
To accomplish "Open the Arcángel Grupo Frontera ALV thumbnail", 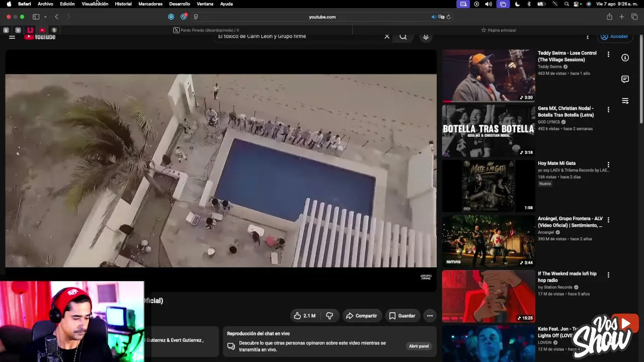I will point(489,241).
